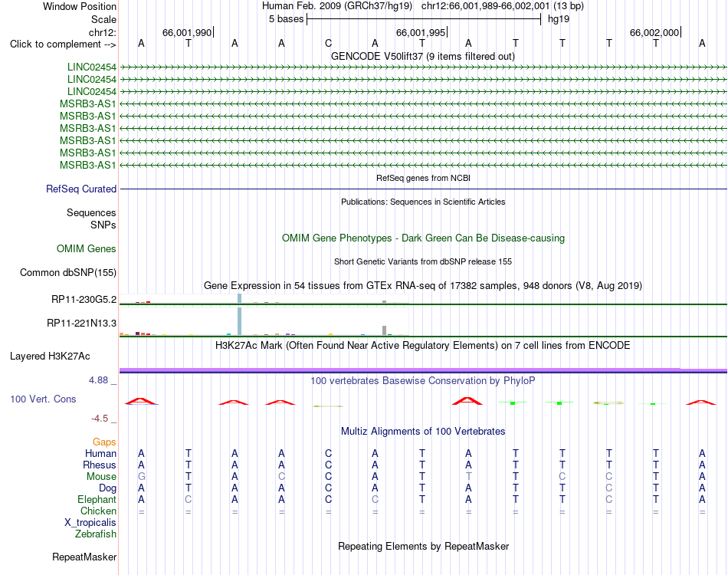Click the 'Dog' alignment row label

tap(107, 488)
